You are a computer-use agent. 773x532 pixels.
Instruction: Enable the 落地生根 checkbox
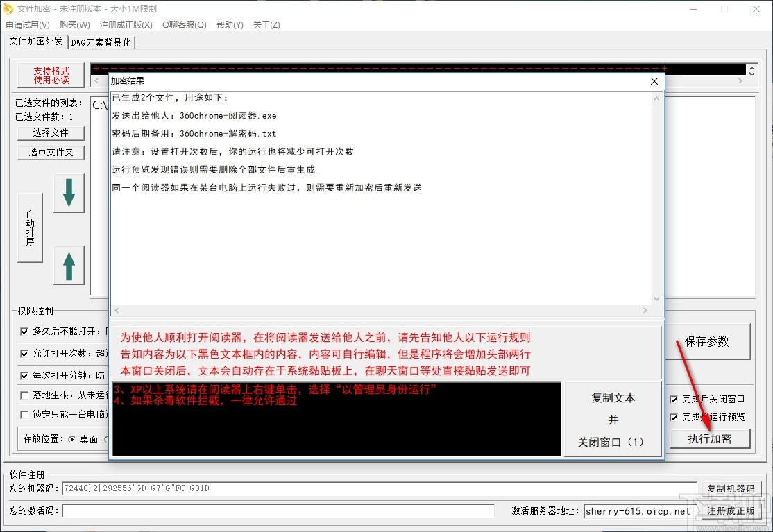click(x=24, y=395)
